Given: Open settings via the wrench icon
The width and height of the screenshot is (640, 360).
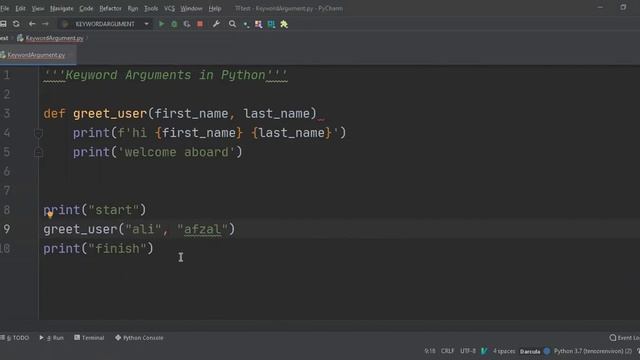Looking at the screenshot, I should click(x=216, y=24).
